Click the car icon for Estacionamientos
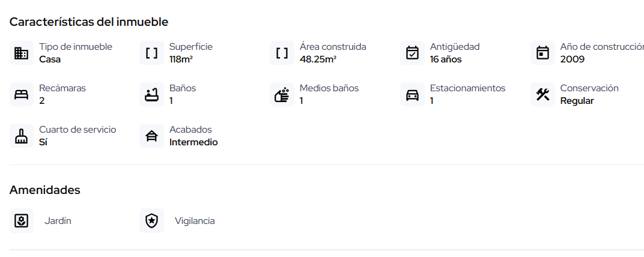 pyautogui.click(x=412, y=94)
